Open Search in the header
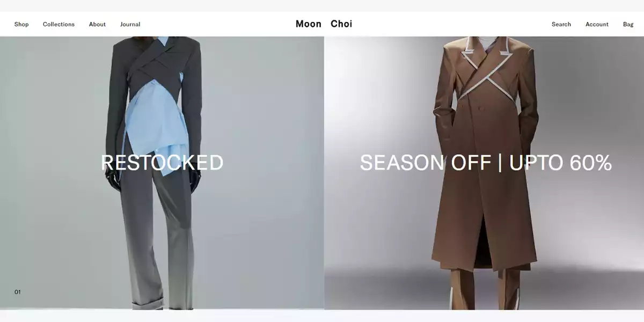 [x=561, y=24]
